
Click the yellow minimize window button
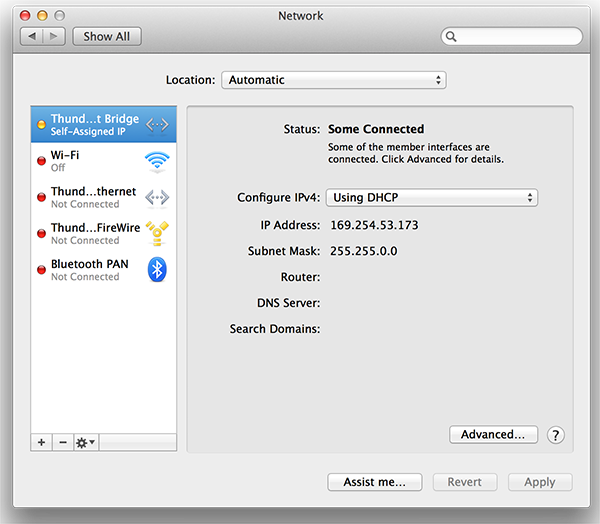pyautogui.click(x=42, y=16)
